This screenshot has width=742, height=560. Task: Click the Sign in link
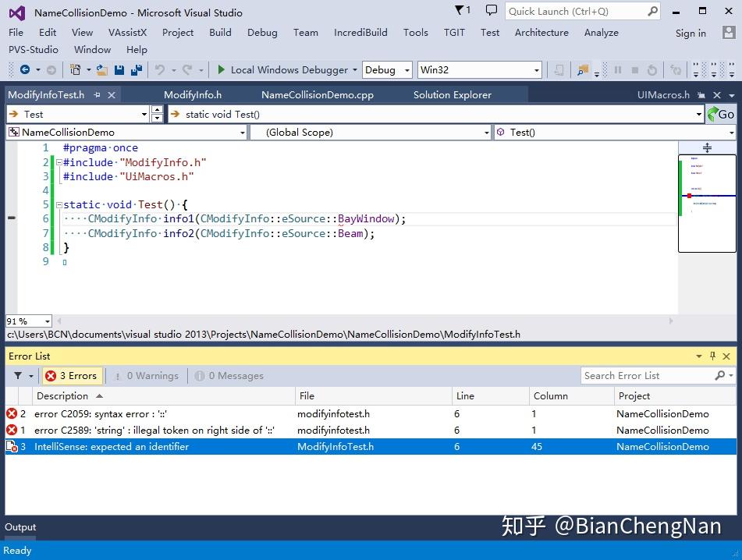(691, 33)
